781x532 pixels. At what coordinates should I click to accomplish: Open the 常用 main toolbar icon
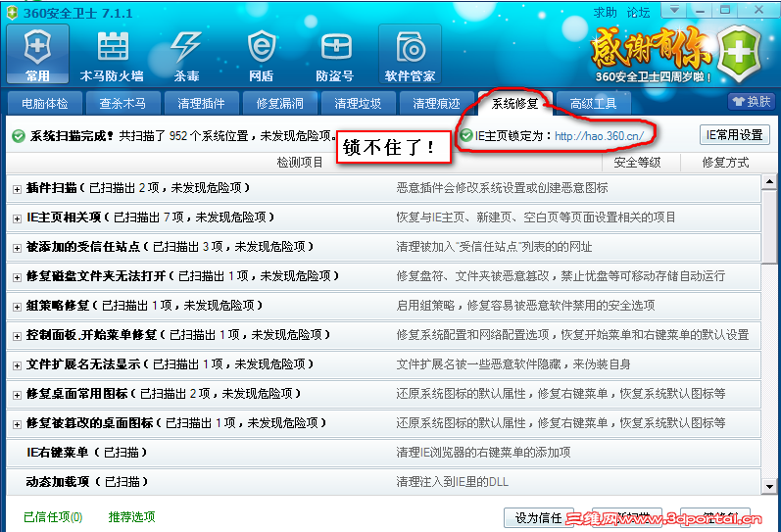(38, 54)
